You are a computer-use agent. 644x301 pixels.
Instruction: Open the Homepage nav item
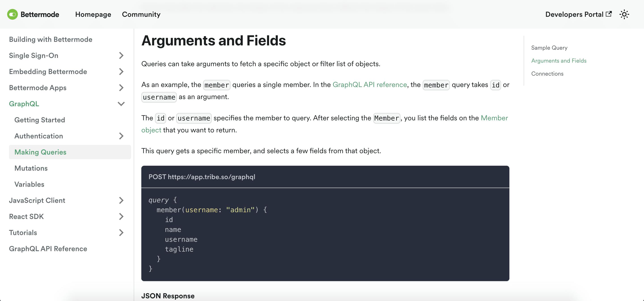coord(93,14)
